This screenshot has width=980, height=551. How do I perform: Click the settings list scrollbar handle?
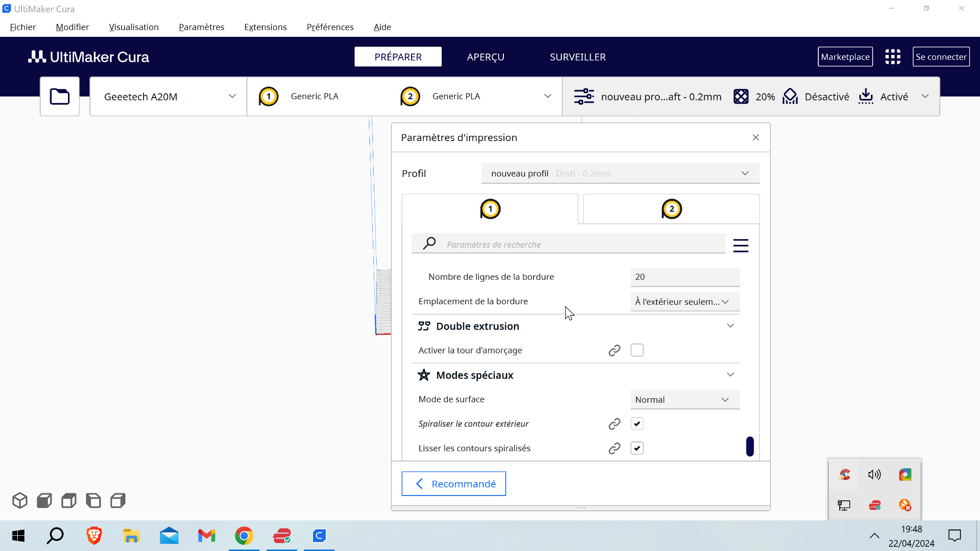[x=749, y=446]
